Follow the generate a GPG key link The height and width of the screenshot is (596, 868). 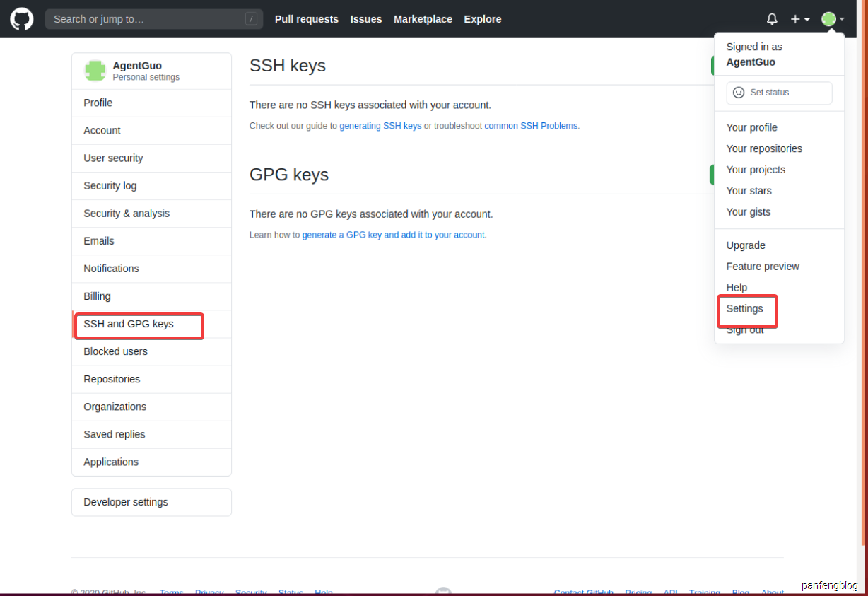pyautogui.click(x=394, y=235)
